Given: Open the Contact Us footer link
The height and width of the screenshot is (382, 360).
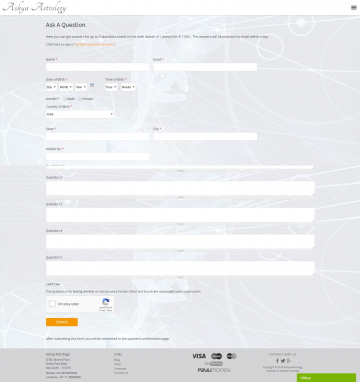Looking at the screenshot, I should click(121, 373).
